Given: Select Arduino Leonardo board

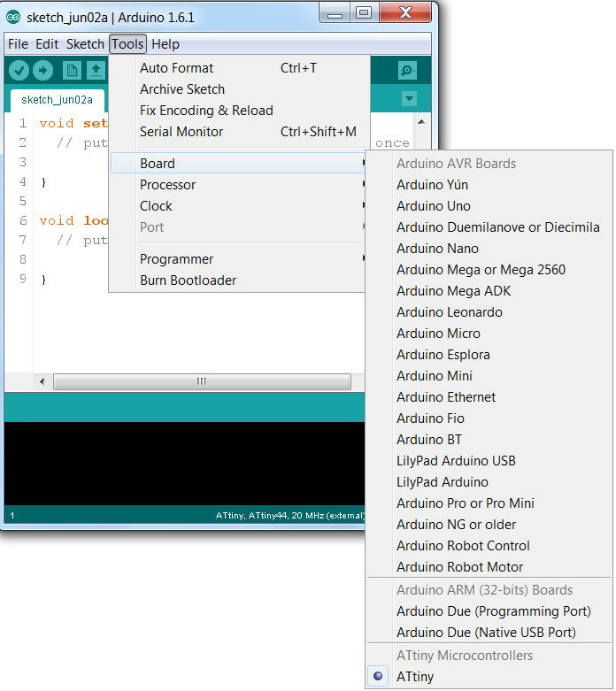Looking at the screenshot, I should pyautogui.click(x=489, y=312).
